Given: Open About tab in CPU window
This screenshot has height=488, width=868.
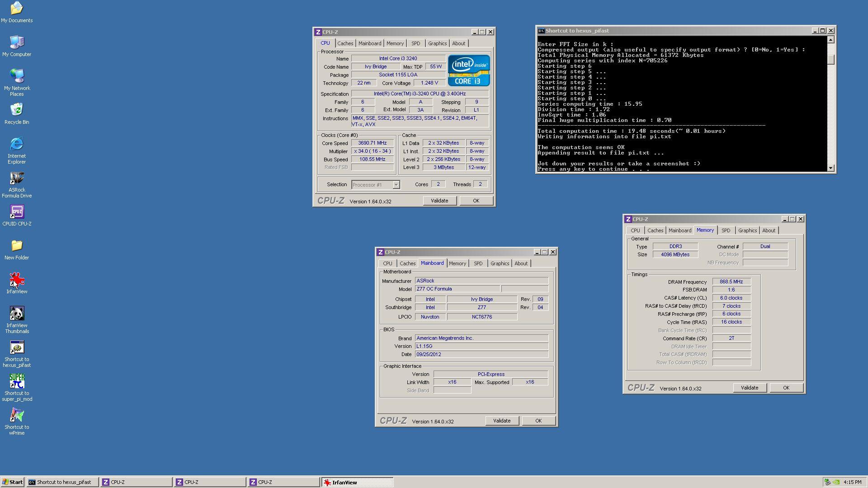Looking at the screenshot, I should click(459, 43).
